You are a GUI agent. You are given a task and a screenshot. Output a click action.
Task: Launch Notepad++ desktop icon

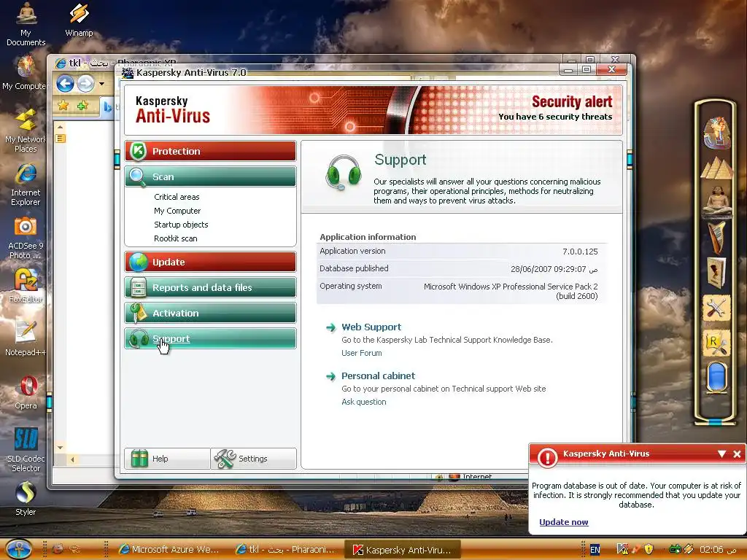click(26, 338)
